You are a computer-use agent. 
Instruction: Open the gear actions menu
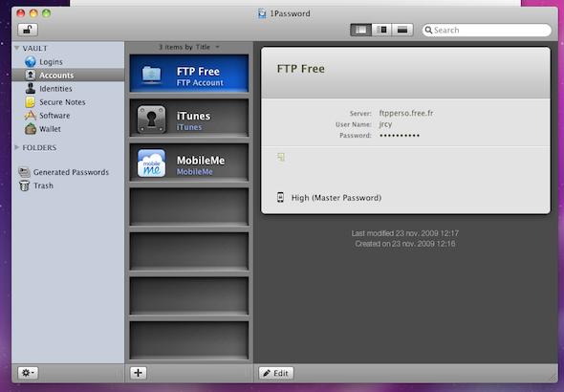[28, 373]
